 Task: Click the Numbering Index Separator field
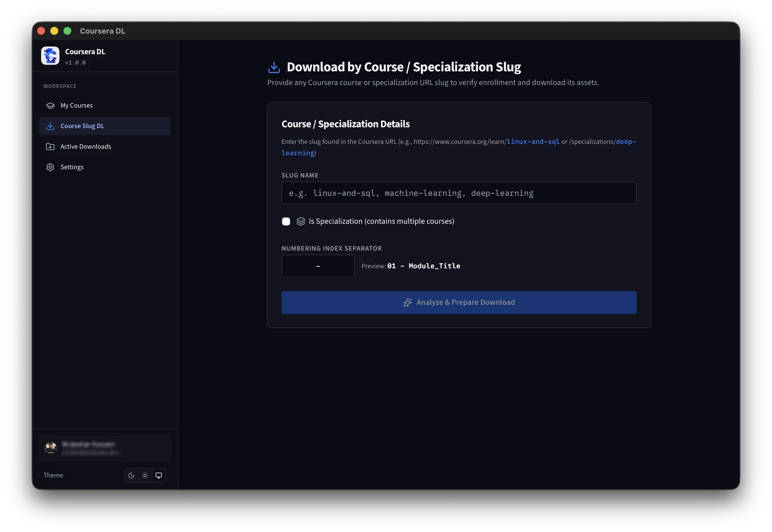(318, 266)
